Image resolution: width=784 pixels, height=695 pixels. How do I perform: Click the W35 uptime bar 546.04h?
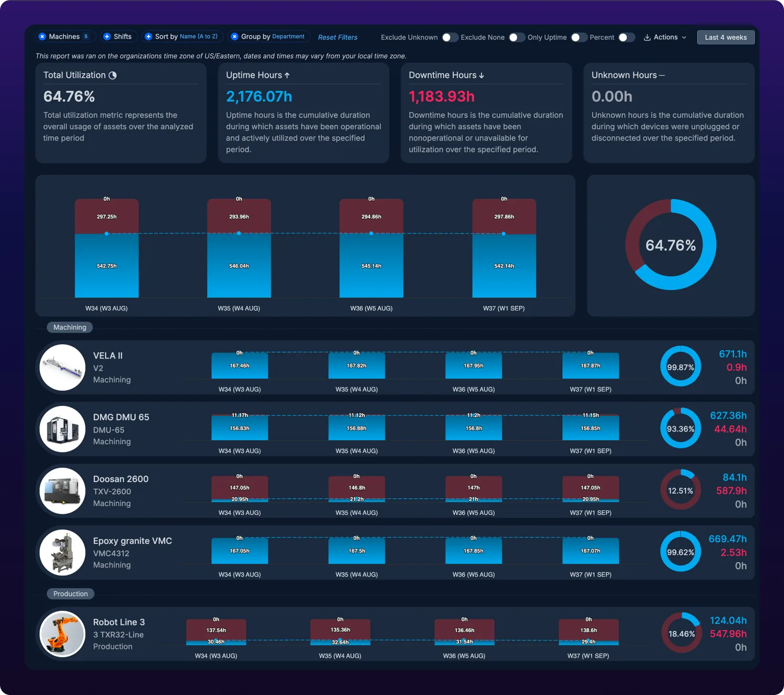point(239,266)
